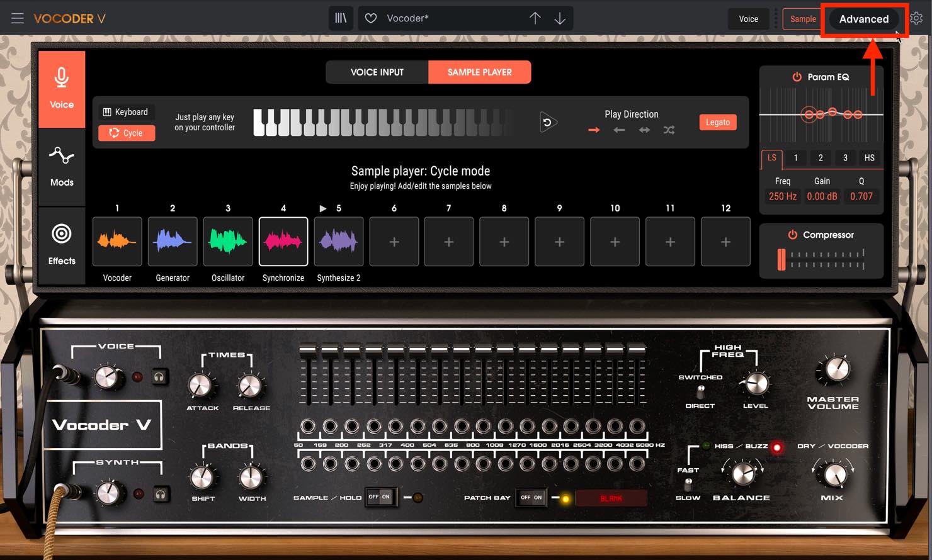Click the Release knob
Screen dimensions: 932x560
tap(249, 386)
